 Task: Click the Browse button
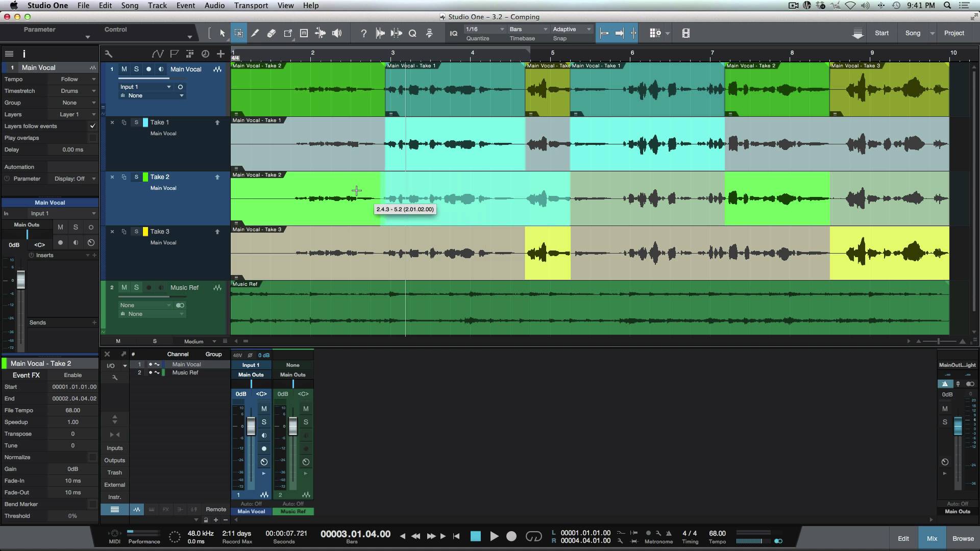click(x=963, y=538)
